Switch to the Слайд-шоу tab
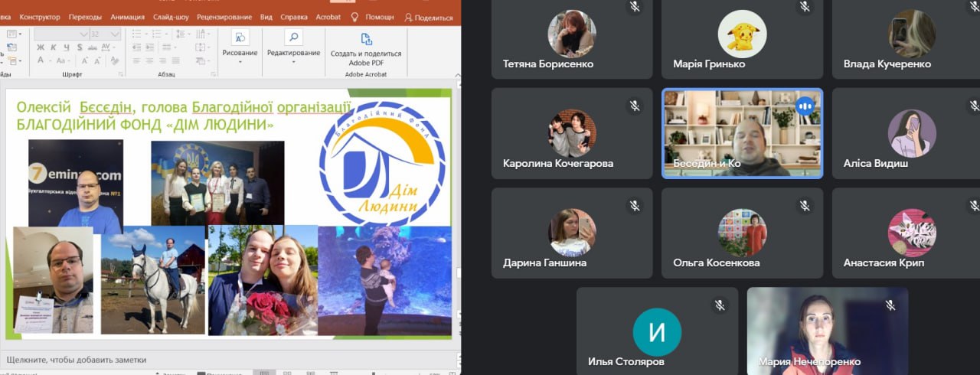The width and height of the screenshot is (980, 375). click(x=170, y=17)
